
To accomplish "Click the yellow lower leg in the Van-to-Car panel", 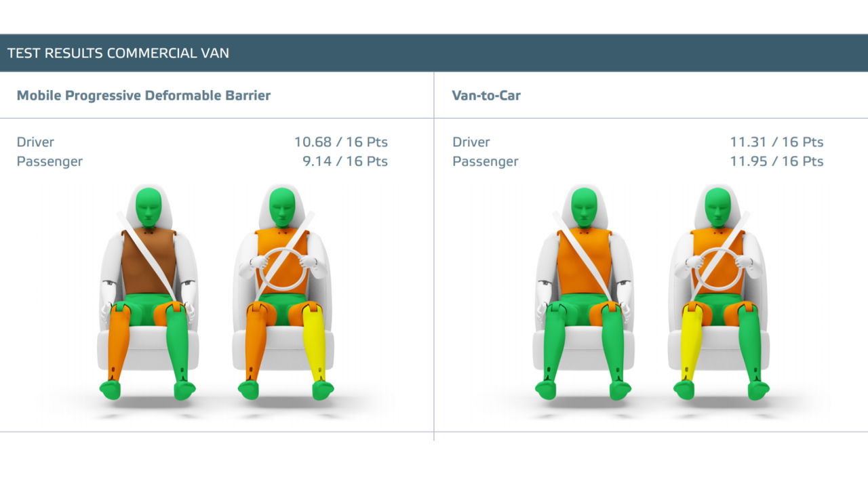I will (x=691, y=342).
